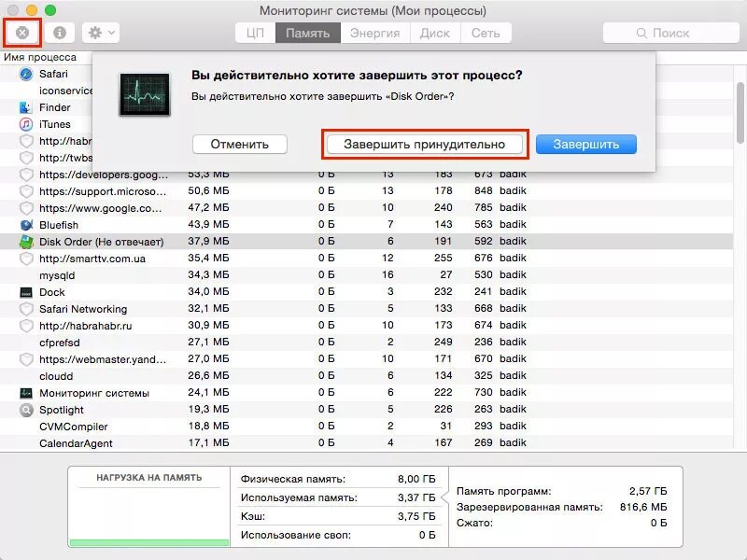Viewport: 747px width, 560px height.
Task: Select the cloudd process name
Action: (x=56, y=376)
